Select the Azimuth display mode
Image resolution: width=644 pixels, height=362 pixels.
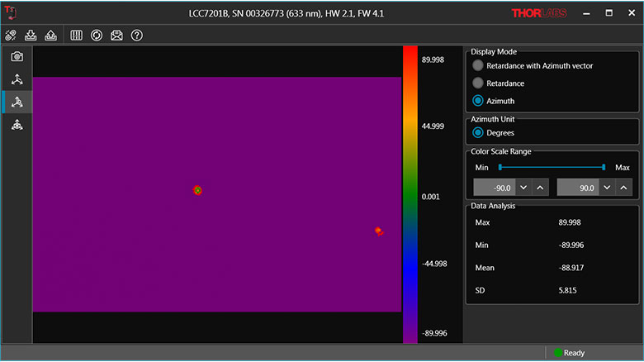point(478,101)
